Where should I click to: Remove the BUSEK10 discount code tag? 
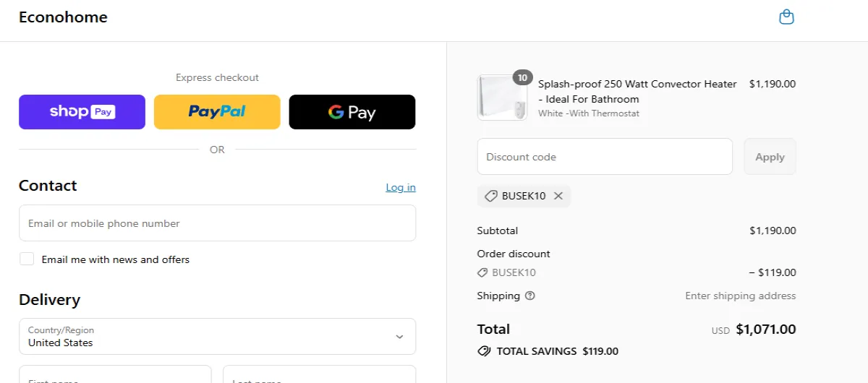558,196
